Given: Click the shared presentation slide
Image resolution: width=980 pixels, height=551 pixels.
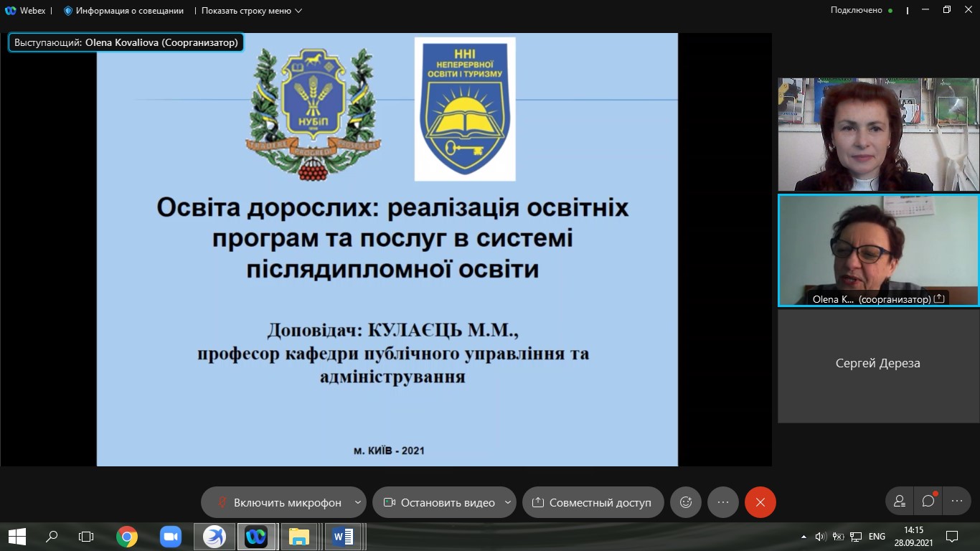Looking at the screenshot, I should click(x=387, y=250).
